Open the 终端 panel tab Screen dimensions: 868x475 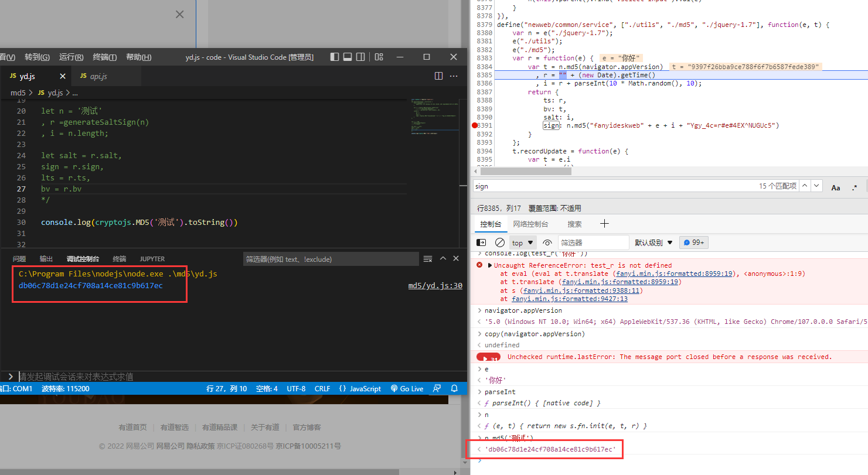[x=120, y=259]
